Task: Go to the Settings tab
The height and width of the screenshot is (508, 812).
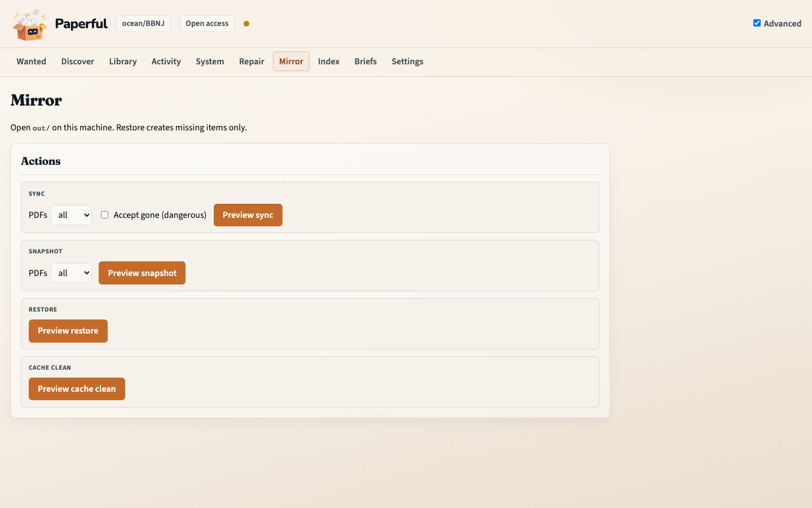Action: tap(407, 62)
